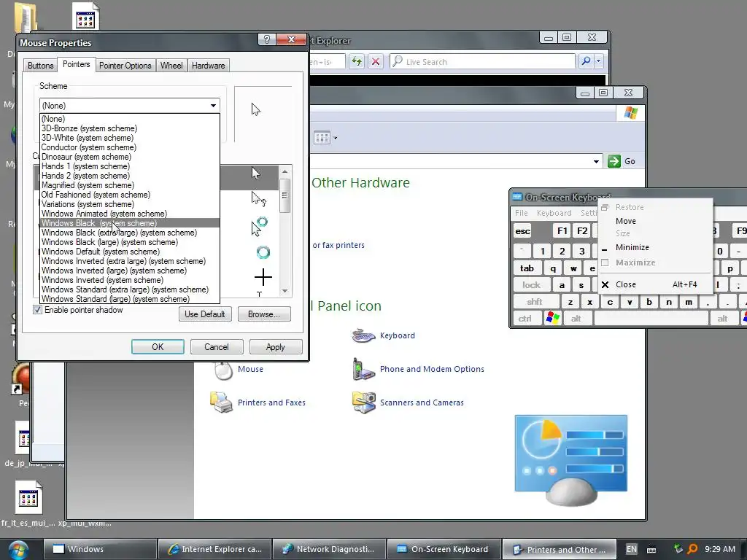
Task: Click the Live Search input field
Action: pyautogui.click(x=482, y=61)
